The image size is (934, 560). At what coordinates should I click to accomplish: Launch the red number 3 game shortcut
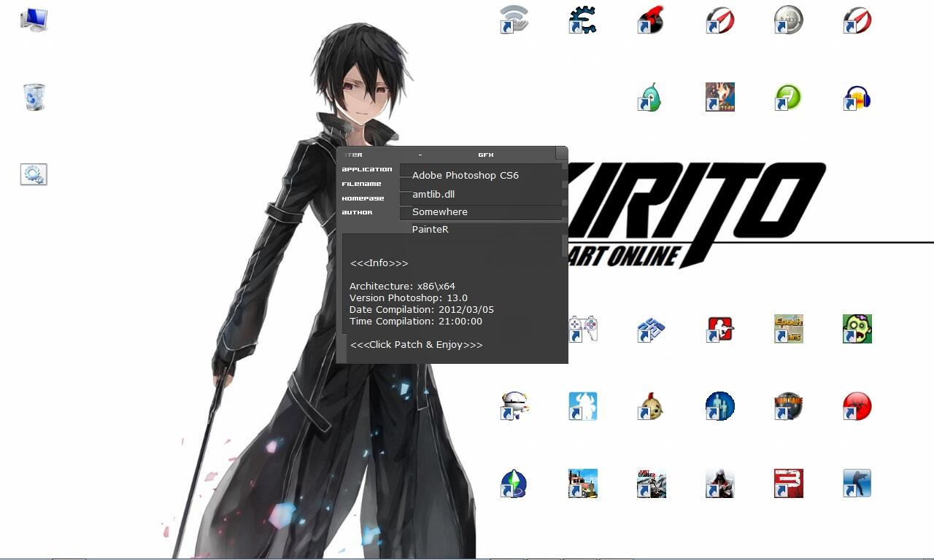[x=788, y=483]
